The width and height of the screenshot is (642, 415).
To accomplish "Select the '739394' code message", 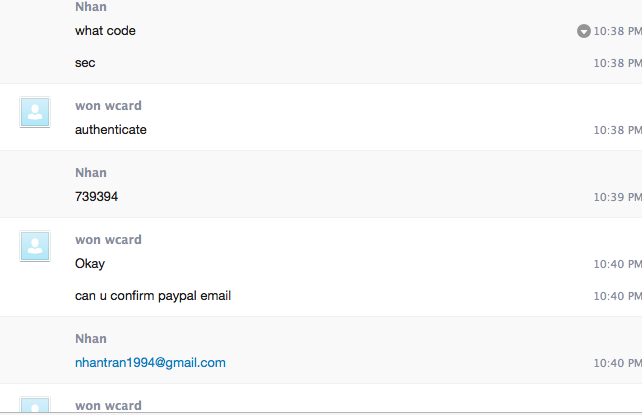I will 97,197.
